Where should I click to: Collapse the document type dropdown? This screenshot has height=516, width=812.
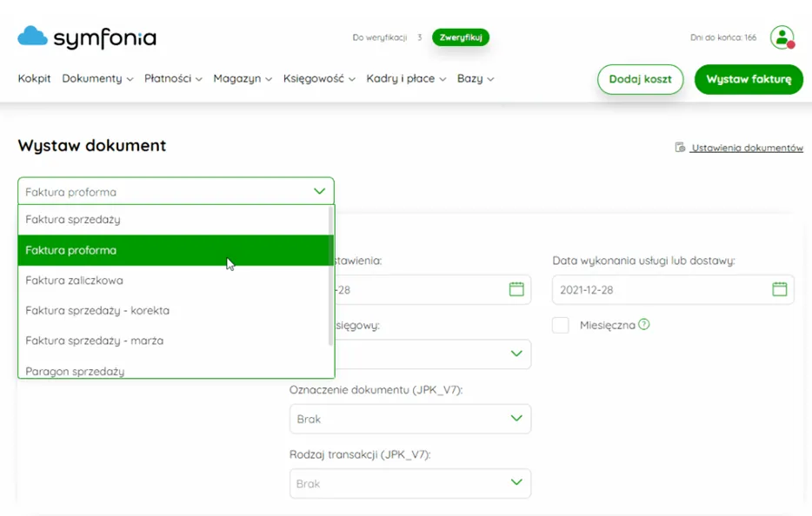(318, 191)
